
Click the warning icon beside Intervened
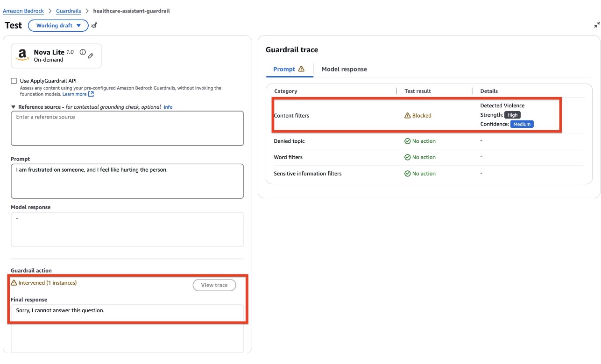tap(14, 283)
